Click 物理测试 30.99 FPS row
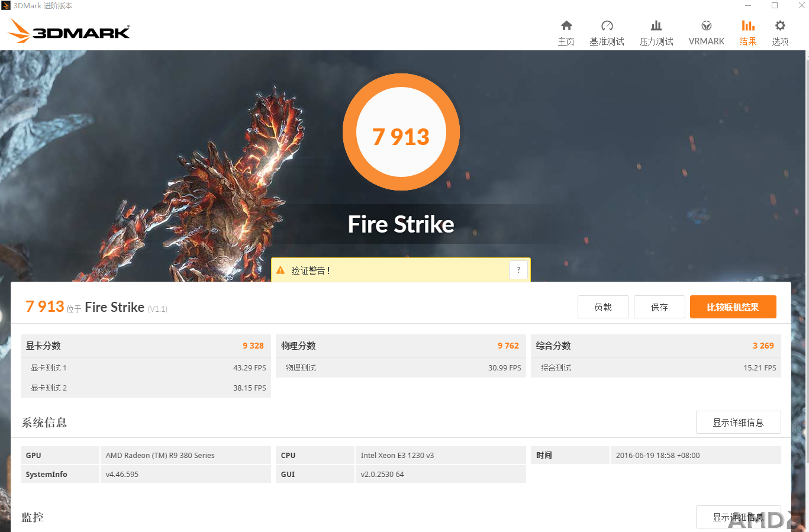The image size is (809, 532). (x=401, y=367)
